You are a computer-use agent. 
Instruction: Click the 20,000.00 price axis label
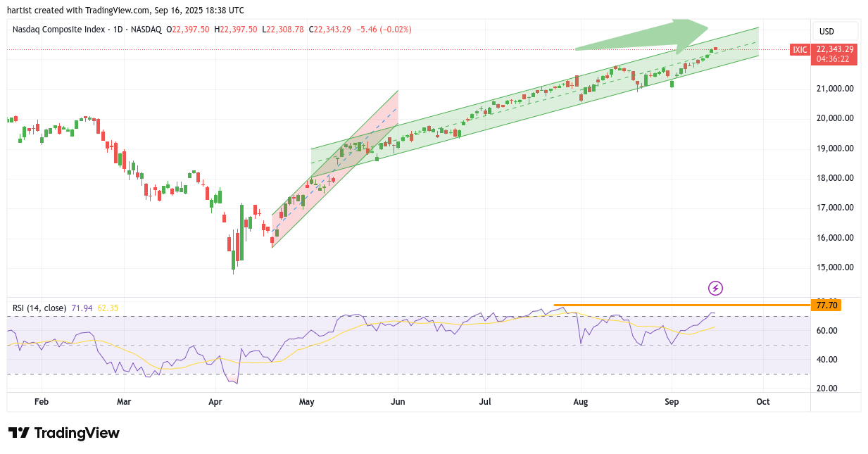[835, 118]
